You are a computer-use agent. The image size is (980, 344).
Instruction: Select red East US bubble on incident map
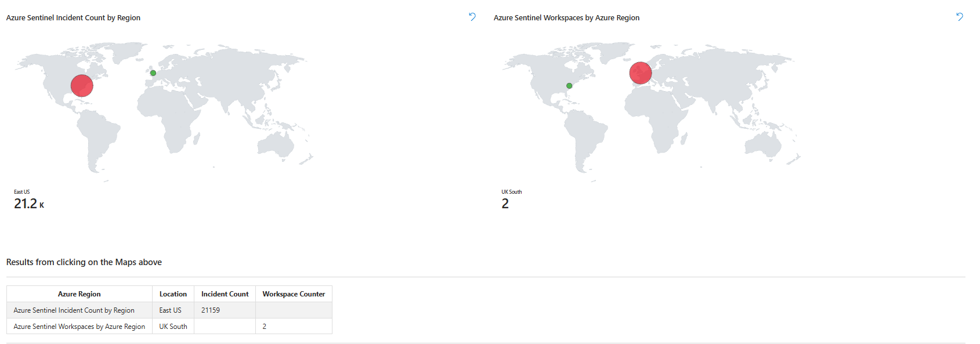82,86
